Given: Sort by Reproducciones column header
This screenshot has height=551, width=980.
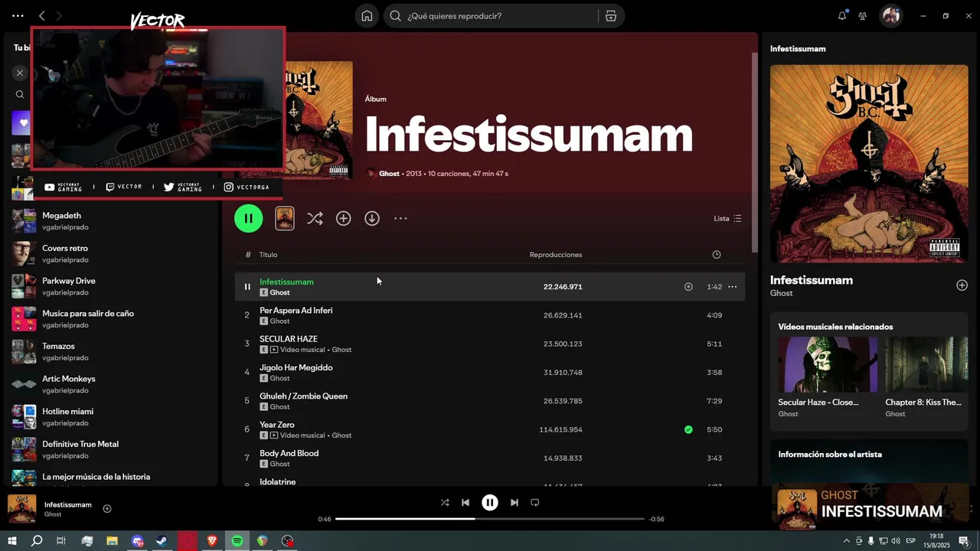Looking at the screenshot, I should [x=556, y=255].
